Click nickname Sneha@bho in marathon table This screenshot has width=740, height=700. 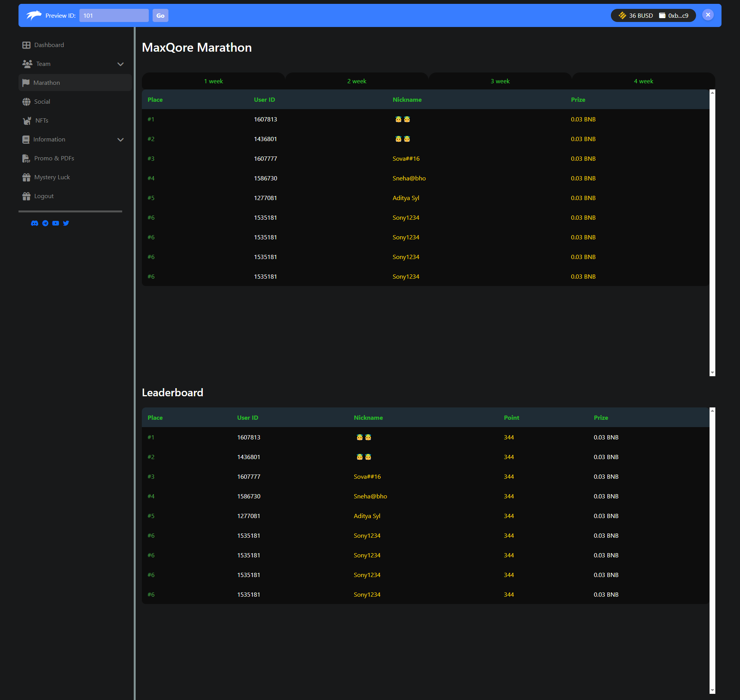(x=409, y=178)
